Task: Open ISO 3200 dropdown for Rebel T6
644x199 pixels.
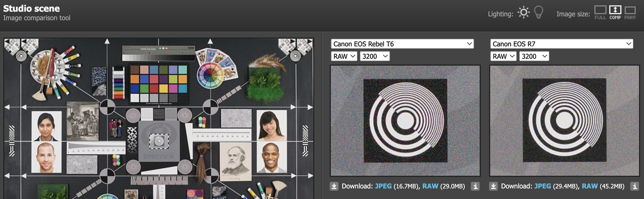Action: (x=375, y=56)
